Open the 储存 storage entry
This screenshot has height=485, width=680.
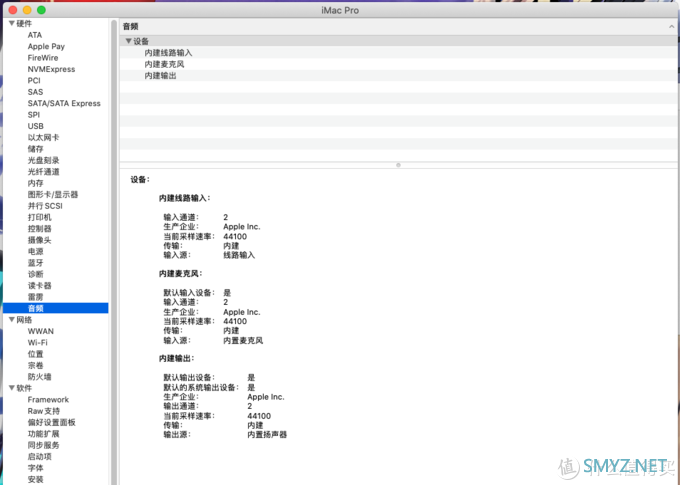click(36, 149)
